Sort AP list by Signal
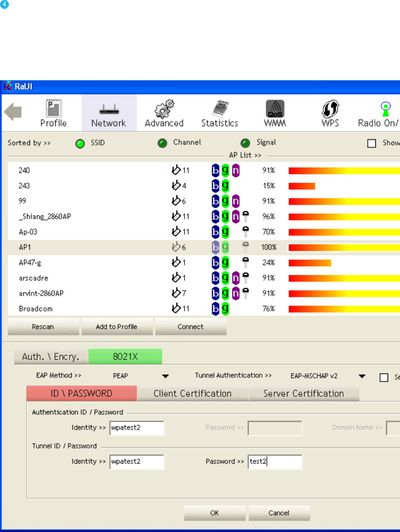400x532 pixels. (245, 143)
